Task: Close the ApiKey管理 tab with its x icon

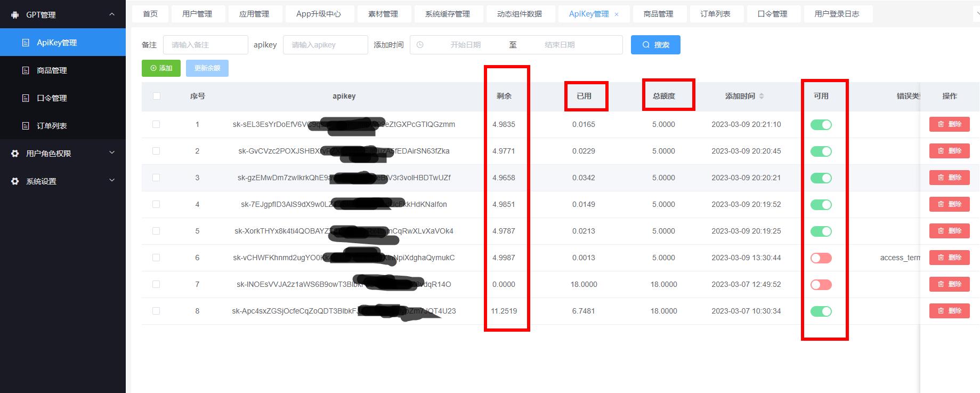Action: coord(617,14)
